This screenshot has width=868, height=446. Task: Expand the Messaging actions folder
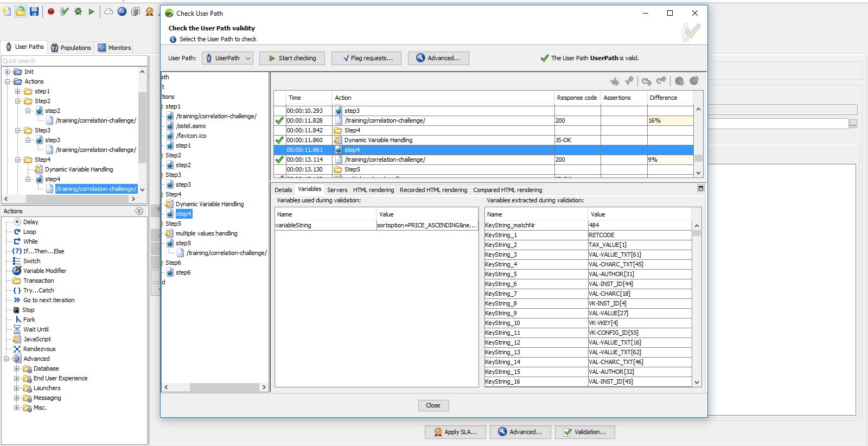coord(16,398)
